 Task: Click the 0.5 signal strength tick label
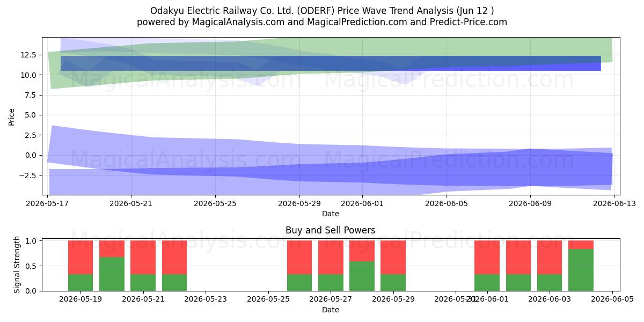click(x=30, y=266)
